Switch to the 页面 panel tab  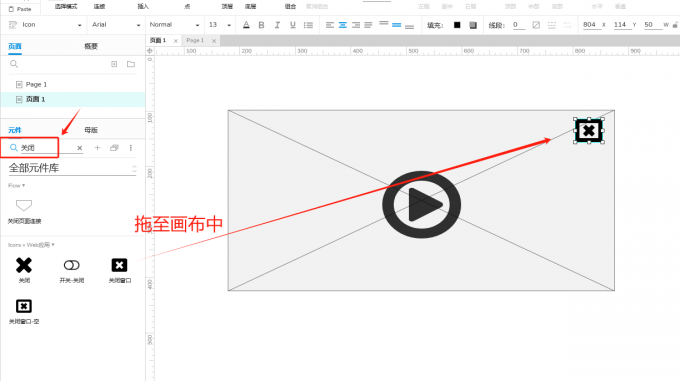coord(15,46)
